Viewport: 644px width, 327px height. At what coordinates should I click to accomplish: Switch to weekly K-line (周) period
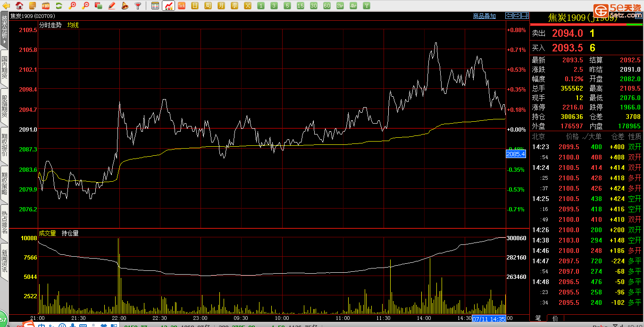tap(208, 6)
